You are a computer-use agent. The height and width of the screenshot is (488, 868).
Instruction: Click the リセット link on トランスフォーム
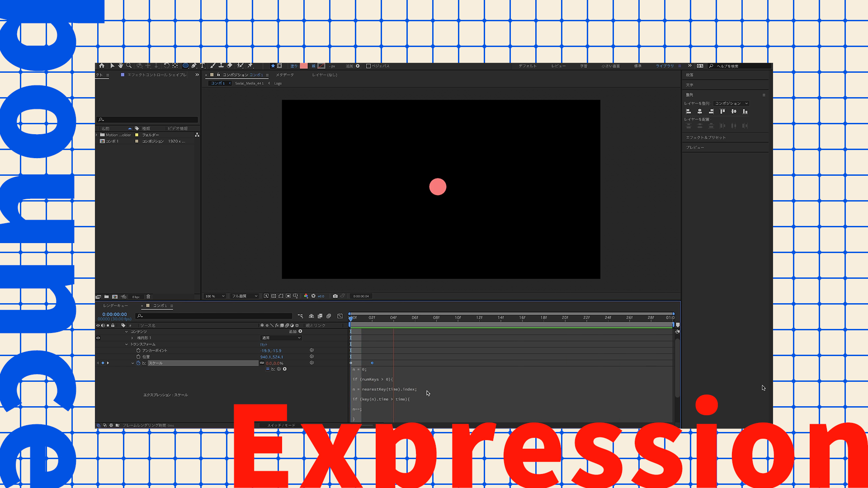(264, 344)
